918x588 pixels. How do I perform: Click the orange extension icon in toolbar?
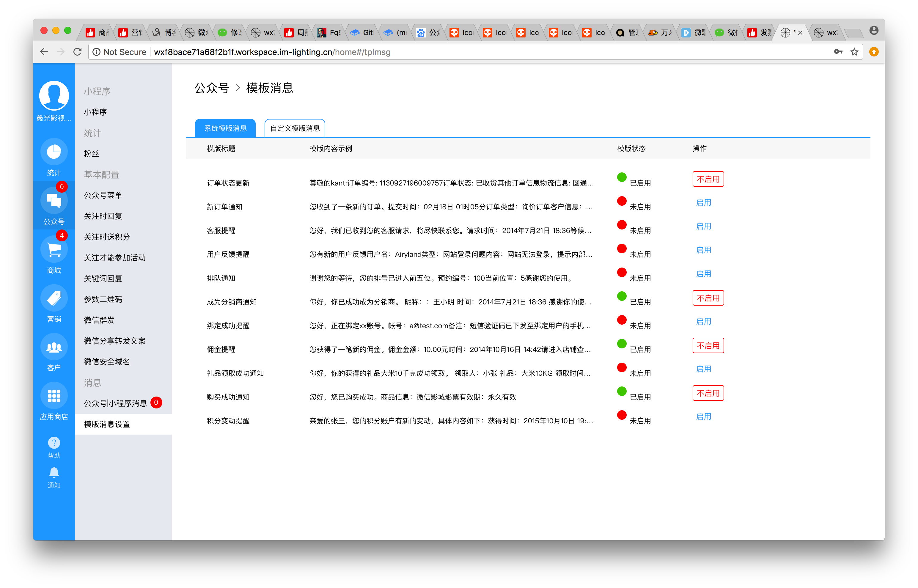[x=874, y=52]
